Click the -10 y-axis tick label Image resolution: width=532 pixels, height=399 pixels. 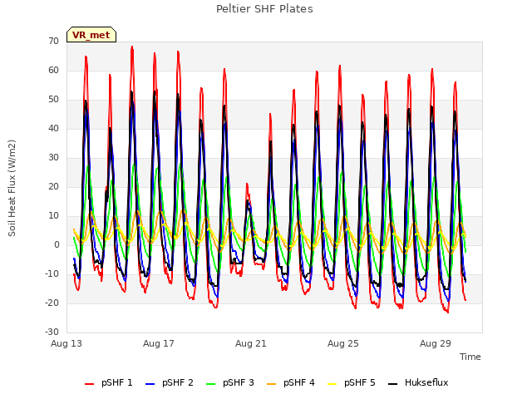(52, 273)
